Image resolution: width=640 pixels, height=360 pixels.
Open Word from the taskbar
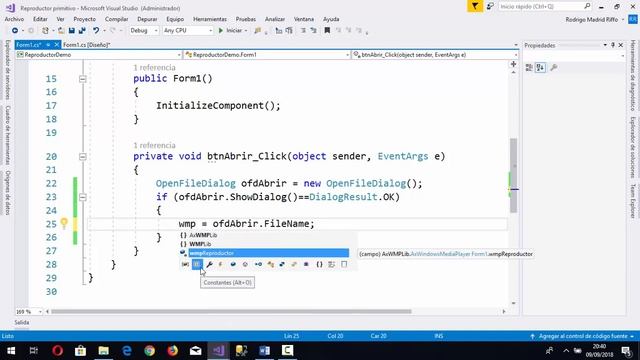[264, 350]
